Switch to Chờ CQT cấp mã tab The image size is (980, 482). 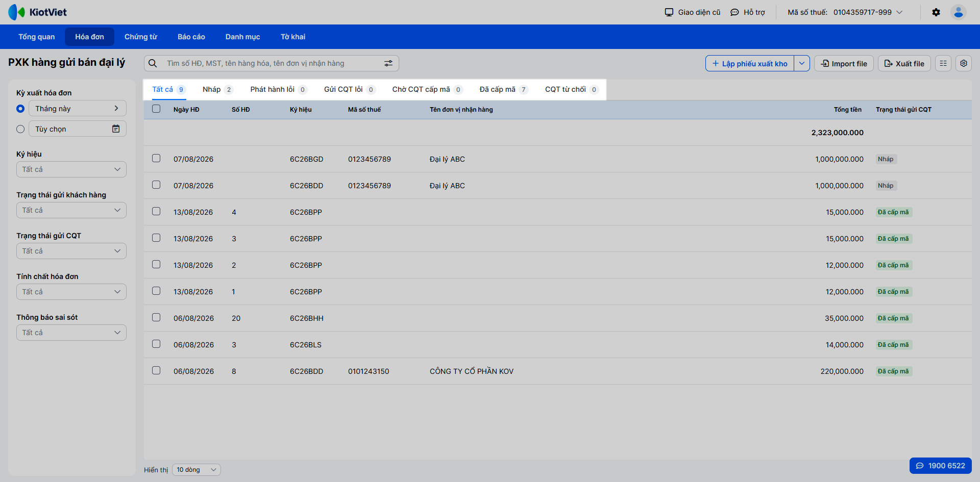[x=428, y=89]
